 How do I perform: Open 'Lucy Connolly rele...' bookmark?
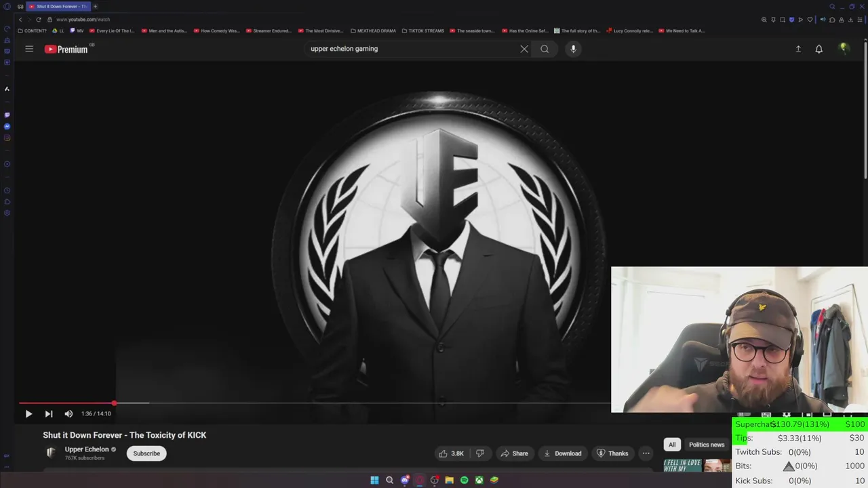click(x=629, y=30)
